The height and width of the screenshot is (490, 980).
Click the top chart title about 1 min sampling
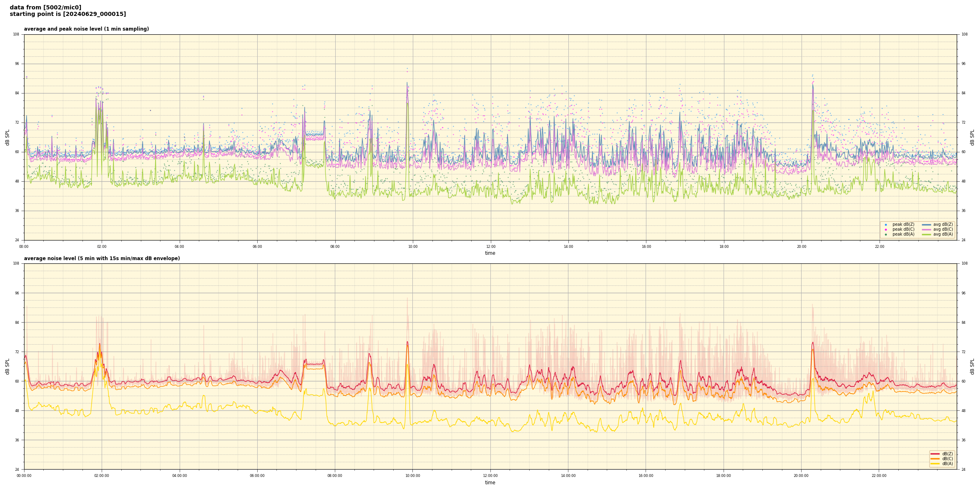tap(86, 29)
